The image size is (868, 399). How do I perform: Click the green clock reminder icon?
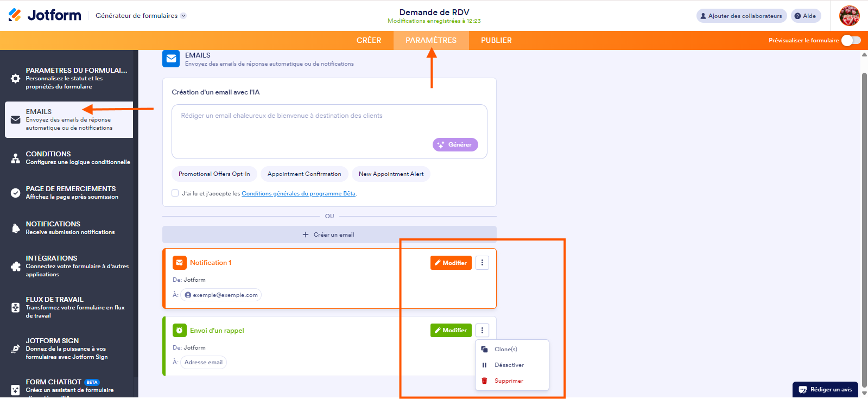[179, 330]
